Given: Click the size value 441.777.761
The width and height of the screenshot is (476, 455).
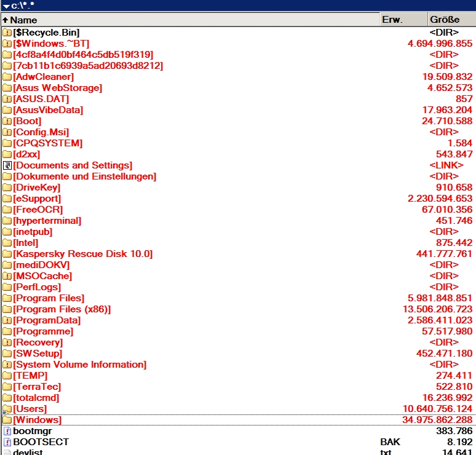Looking at the screenshot, I should 444,254.
